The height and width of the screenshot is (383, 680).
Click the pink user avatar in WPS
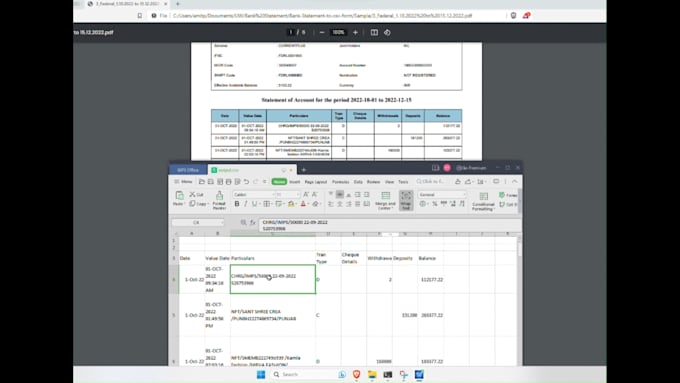pyautogui.click(x=447, y=168)
